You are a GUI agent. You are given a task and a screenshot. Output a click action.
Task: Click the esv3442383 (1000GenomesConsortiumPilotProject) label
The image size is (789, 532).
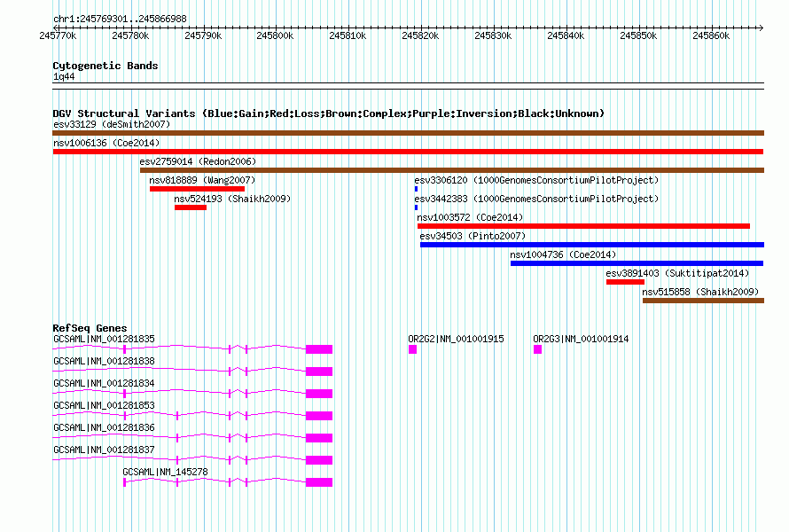(x=536, y=199)
